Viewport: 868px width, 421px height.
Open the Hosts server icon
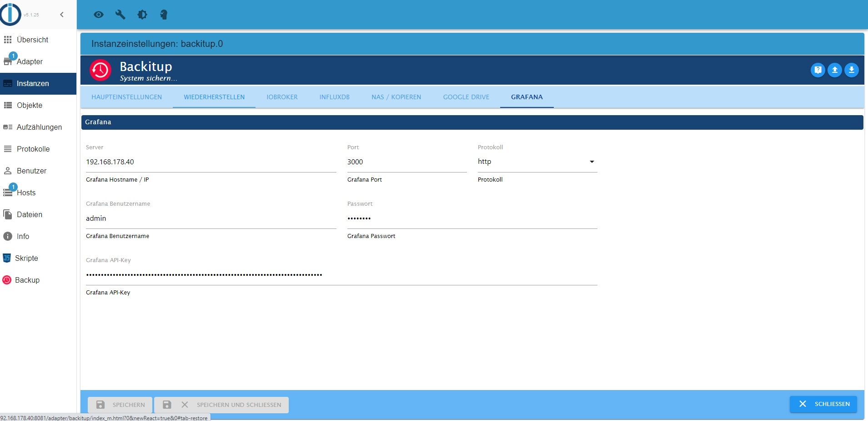(8, 193)
